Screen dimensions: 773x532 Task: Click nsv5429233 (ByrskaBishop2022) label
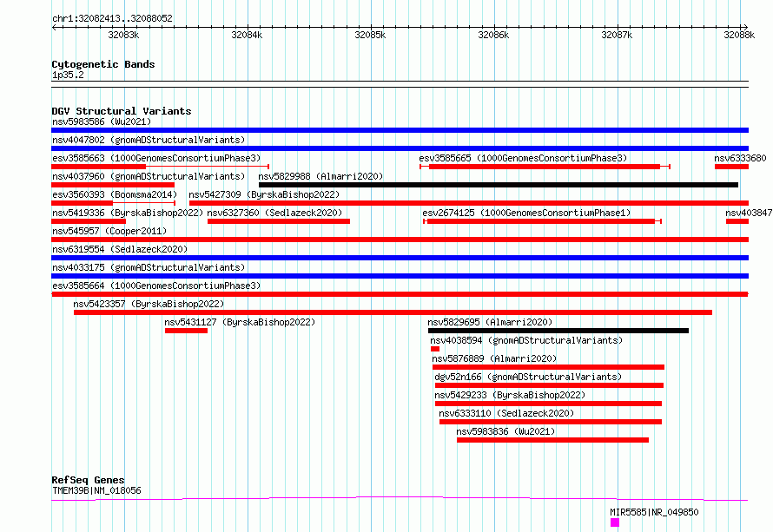(510, 395)
